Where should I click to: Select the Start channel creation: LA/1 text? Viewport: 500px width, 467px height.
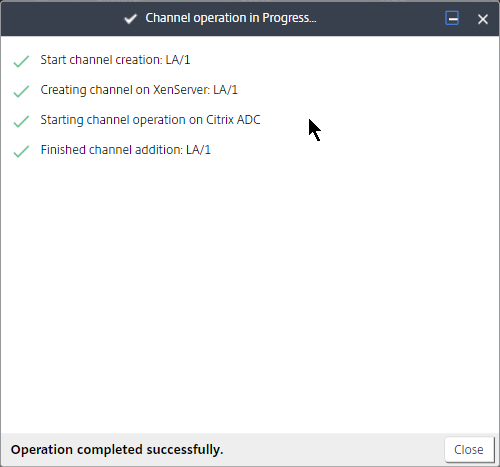tap(115, 60)
